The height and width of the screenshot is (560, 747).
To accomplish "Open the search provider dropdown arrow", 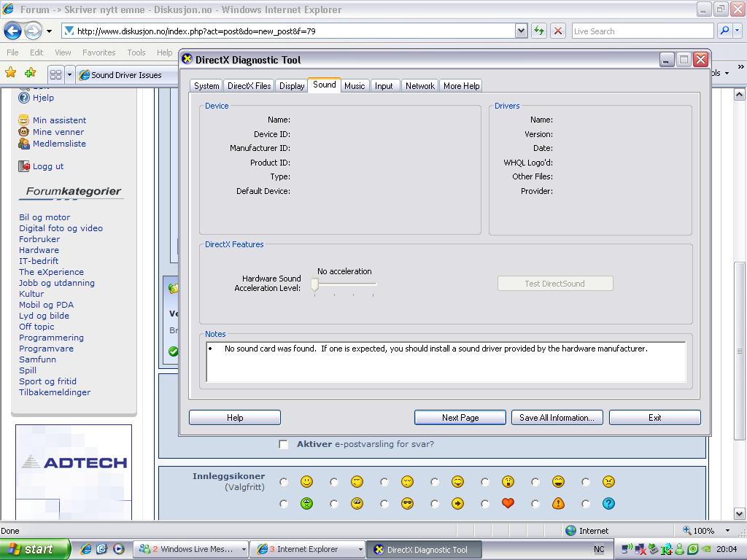I will click(x=738, y=31).
